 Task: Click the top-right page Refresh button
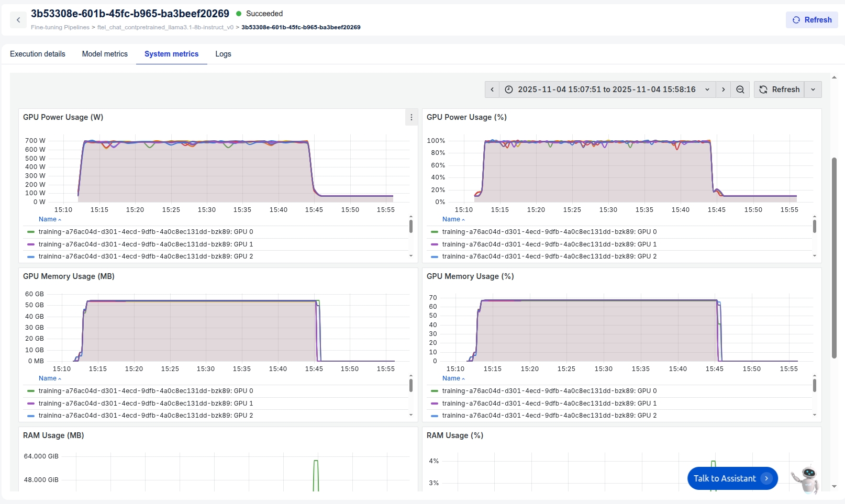tap(811, 20)
